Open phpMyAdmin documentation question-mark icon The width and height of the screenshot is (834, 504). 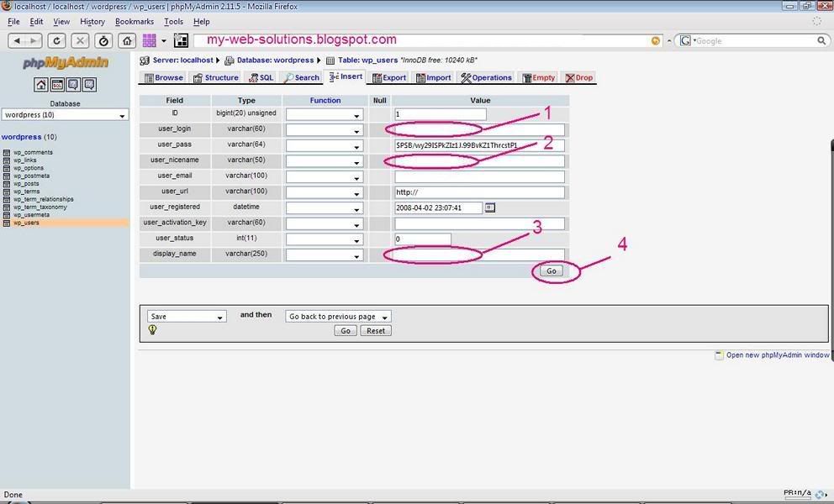(73, 85)
